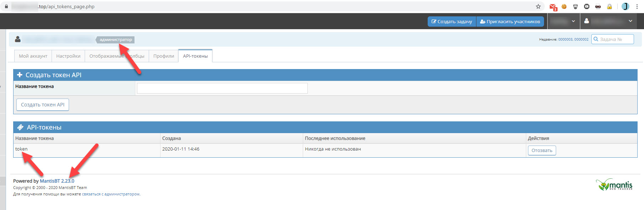Open the Настройки tab
The height and width of the screenshot is (210, 644).
68,56
